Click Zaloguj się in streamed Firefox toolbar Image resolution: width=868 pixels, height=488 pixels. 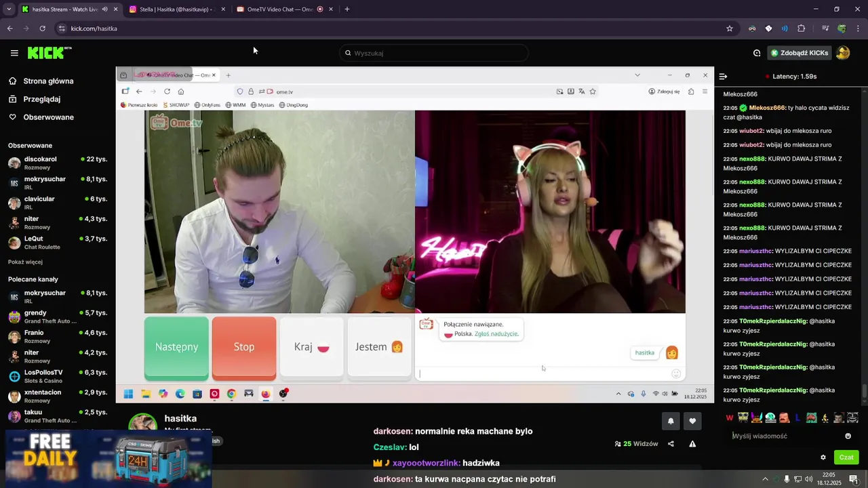click(x=664, y=91)
